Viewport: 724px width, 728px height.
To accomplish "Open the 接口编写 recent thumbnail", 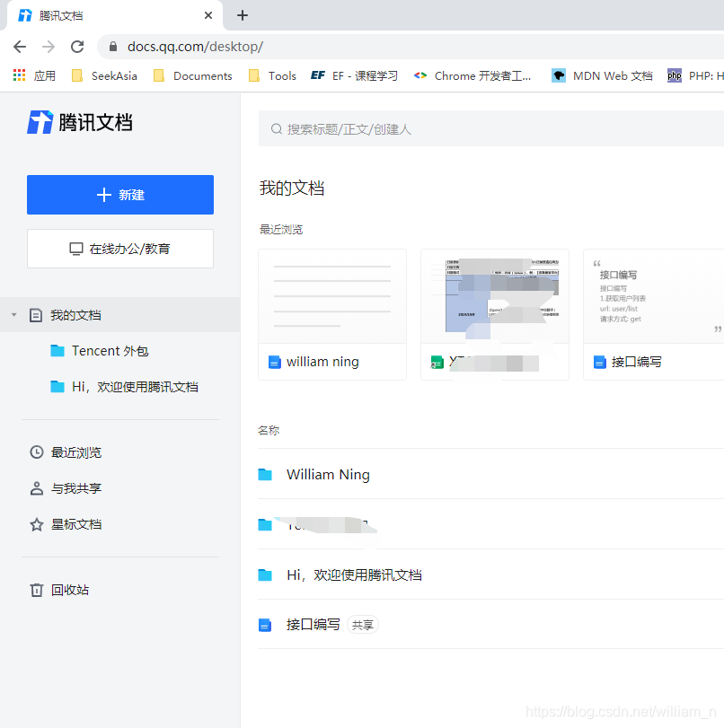I will tap(654, 296).
